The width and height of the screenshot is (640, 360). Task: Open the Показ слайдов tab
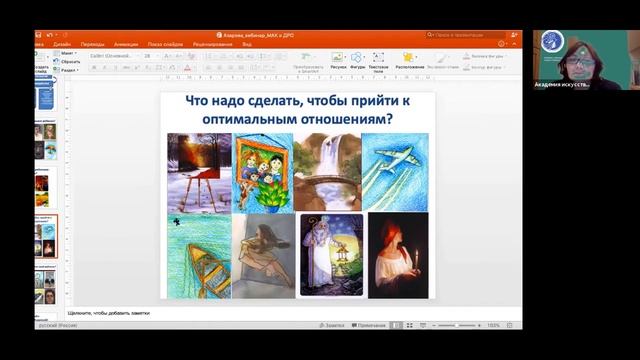pyautogui.click(x=165, y=44)
